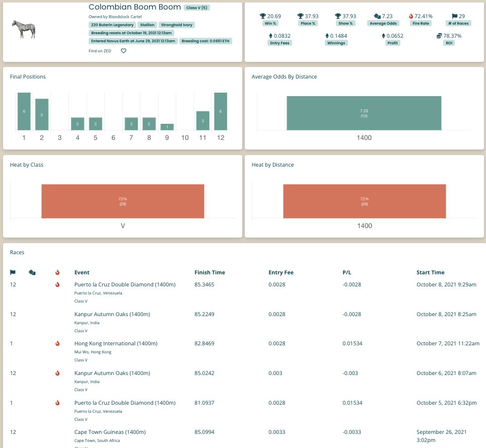Click the Fire Rate flame icon
The height and width of the screenshot is (448, 486).
click(411, 16)
